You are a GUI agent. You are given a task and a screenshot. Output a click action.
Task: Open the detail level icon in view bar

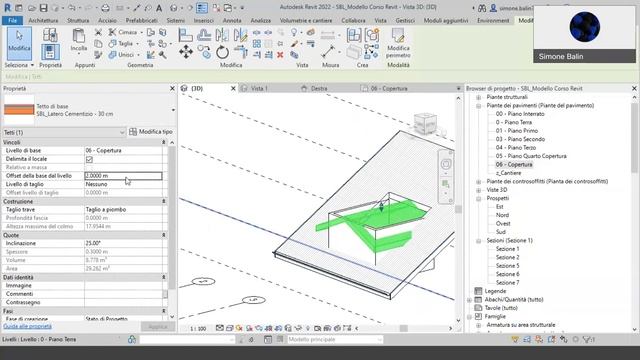[x=220, y=328]
